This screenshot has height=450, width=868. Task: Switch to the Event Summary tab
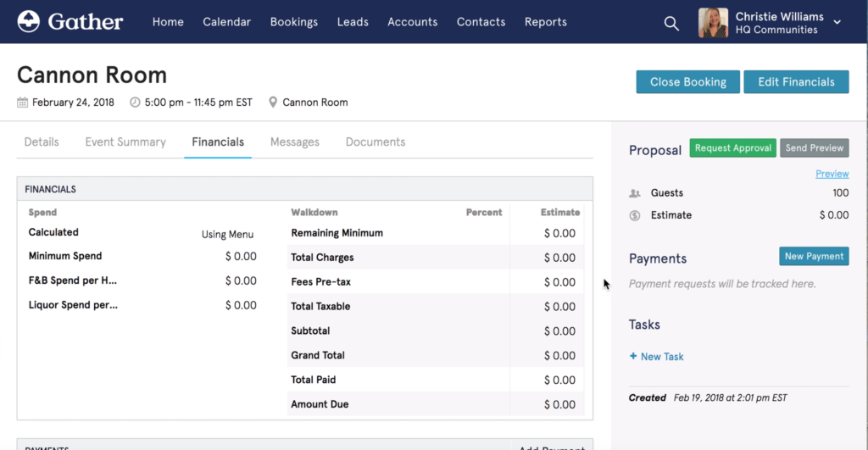(125, 142)
